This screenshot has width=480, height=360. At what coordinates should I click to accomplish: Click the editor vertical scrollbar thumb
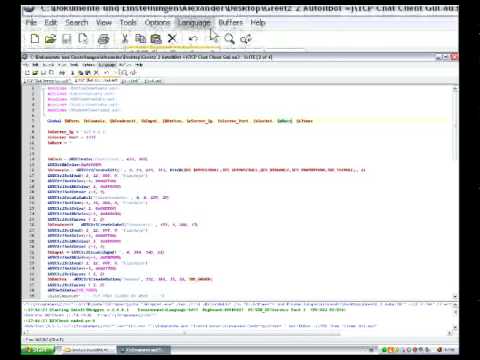click(455, 126)
